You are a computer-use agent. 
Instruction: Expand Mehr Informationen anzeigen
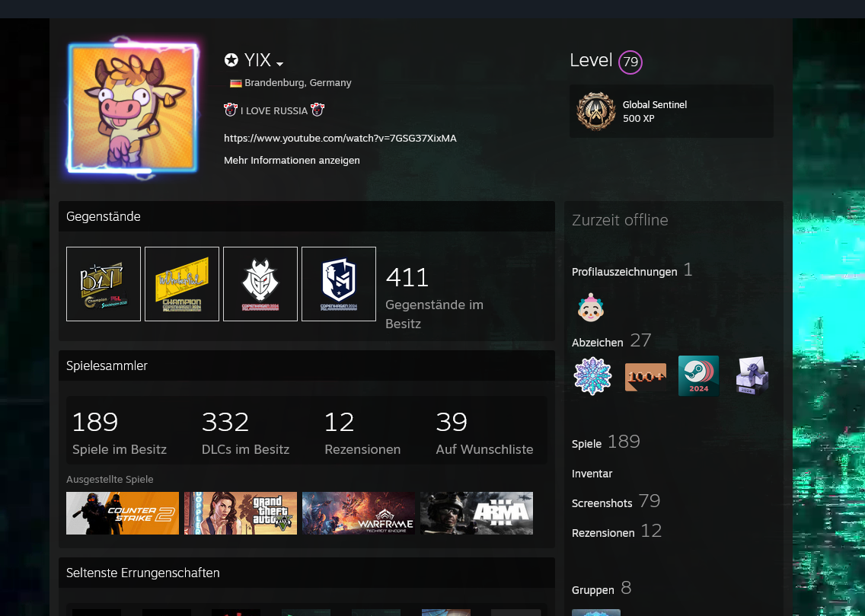click(x=292, y=161)
